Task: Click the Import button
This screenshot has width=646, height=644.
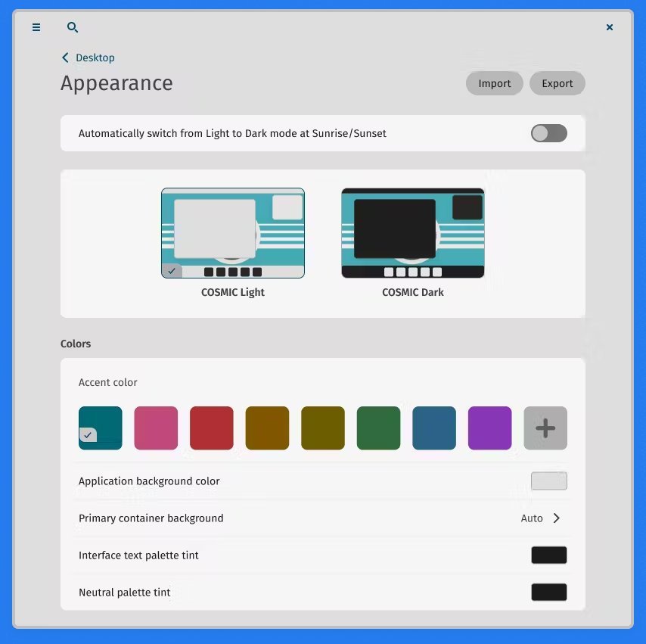Action: [495, 83]
